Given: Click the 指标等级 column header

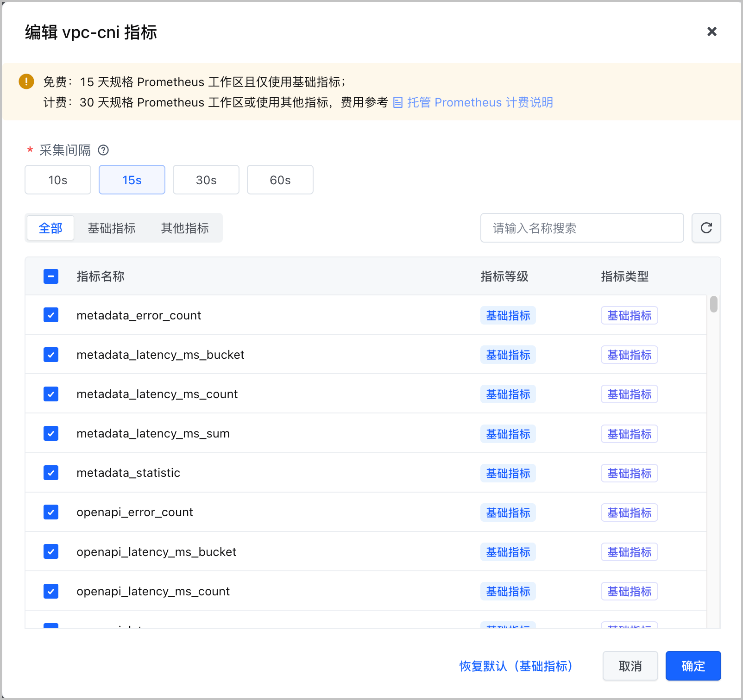Looking at the screenshot, I should coord(504,276).
